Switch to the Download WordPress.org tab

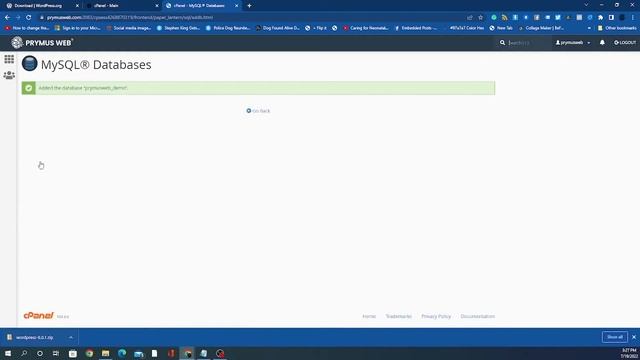click(38, 6)
